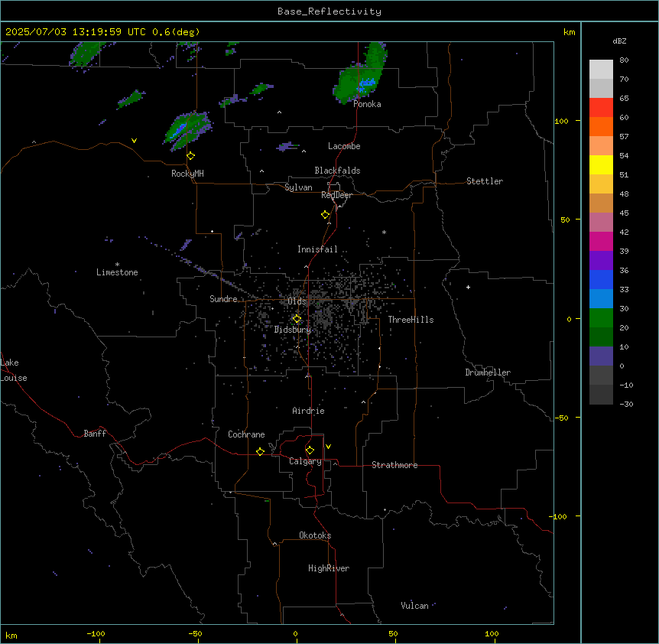Select the Innisfail label
This screenshot has height=644, width=659.
(x=317, y=249)
